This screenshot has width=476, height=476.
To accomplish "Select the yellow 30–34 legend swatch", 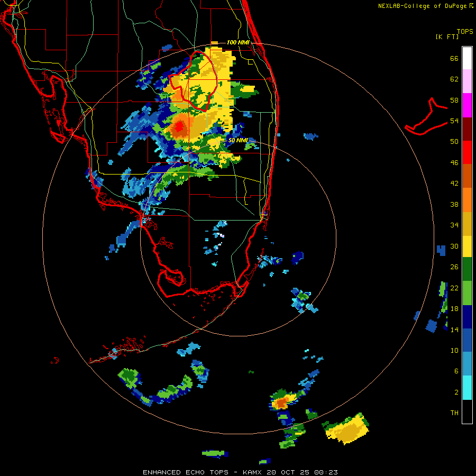I will pyautogui.click(x=467, y=246).
